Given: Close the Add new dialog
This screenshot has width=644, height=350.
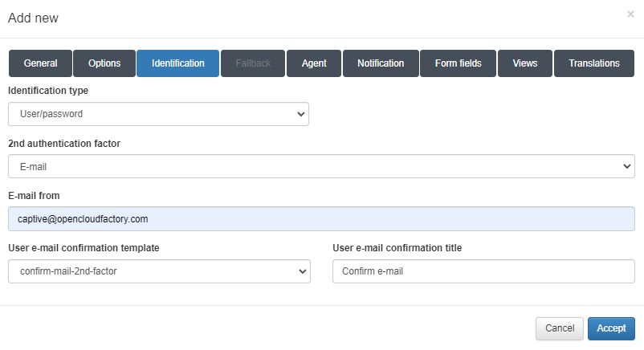Looking at the screenshot, I should [x=630, y=14].
